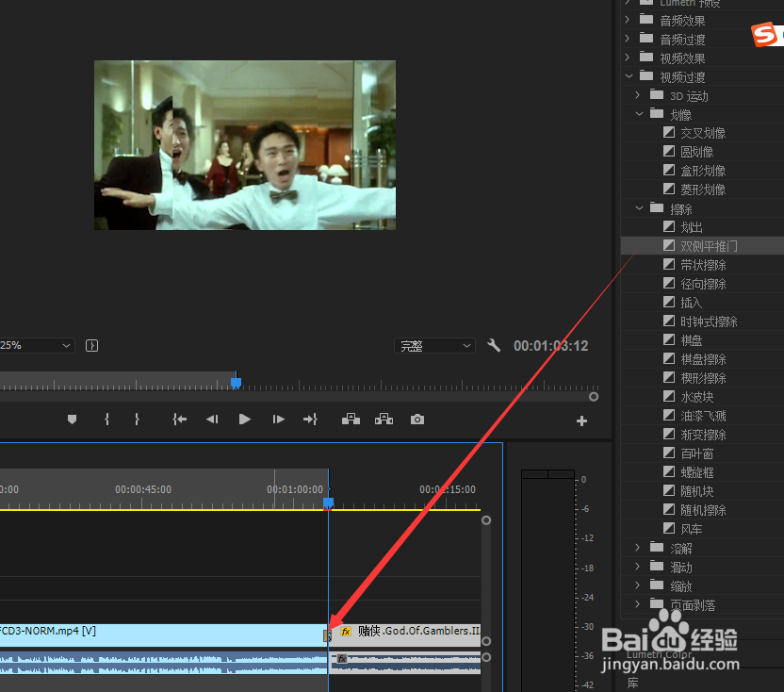The height and width of the screenshot is (692, 784).
Task: Click the program monitor zoom scroll handle
Action: pyautogui.click(x=594, y=397)
